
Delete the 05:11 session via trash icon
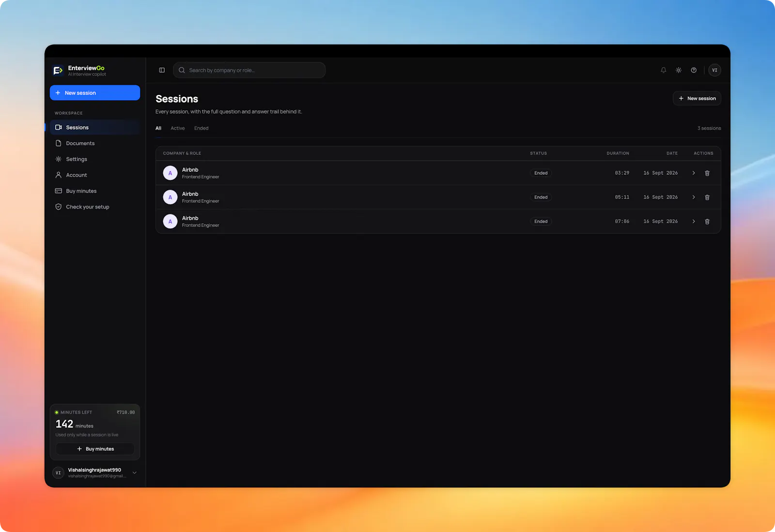[707, 197]
